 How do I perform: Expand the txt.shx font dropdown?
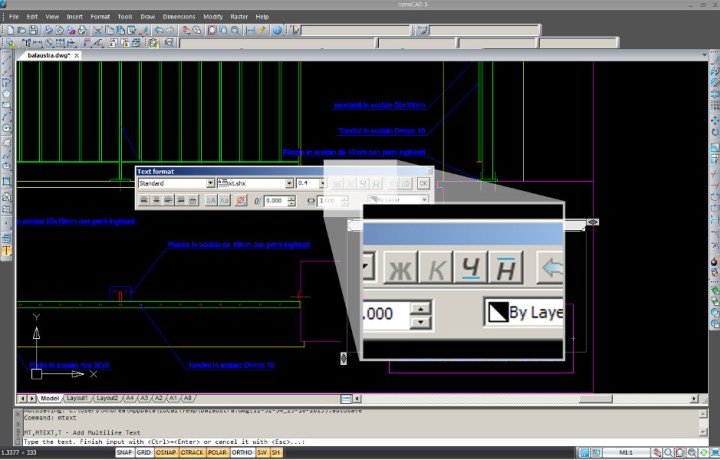click(x=288, y=184)
